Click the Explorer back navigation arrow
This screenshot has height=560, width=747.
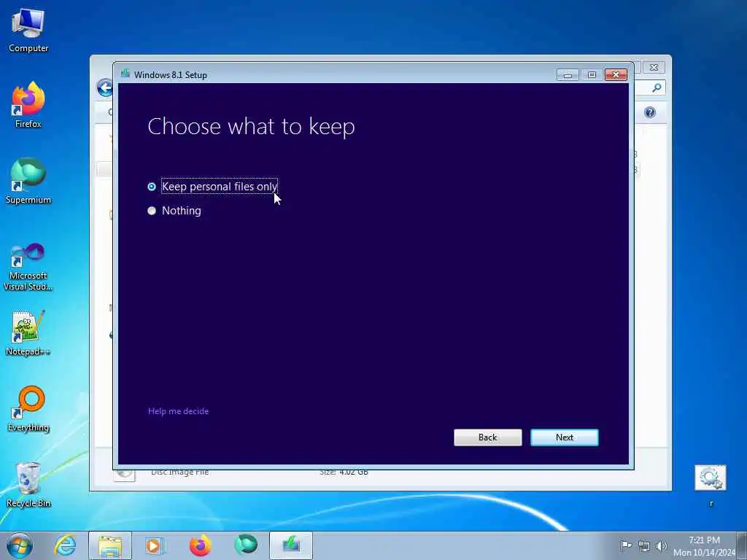[x=104, y=87]
